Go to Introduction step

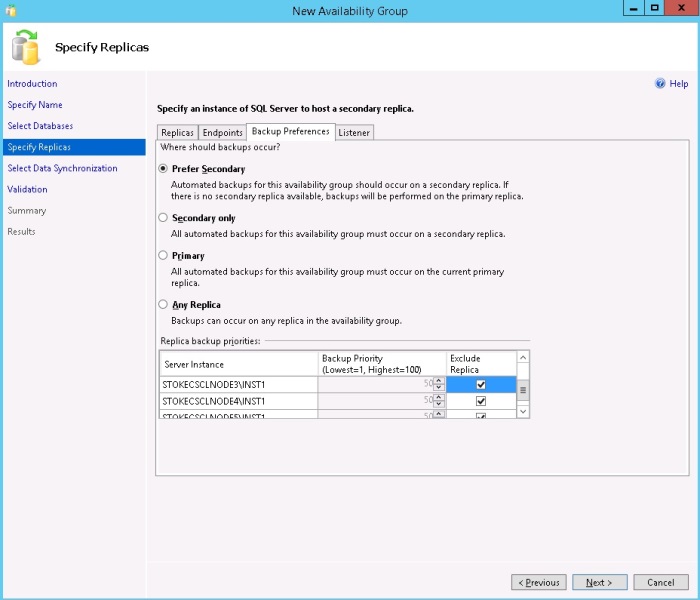32,83
